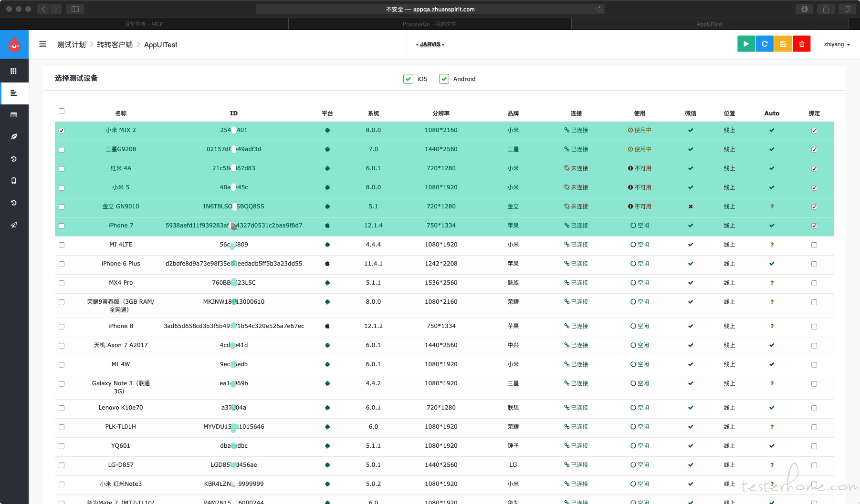Open Safari share button
860x504 pixels.
pos(826,9)
